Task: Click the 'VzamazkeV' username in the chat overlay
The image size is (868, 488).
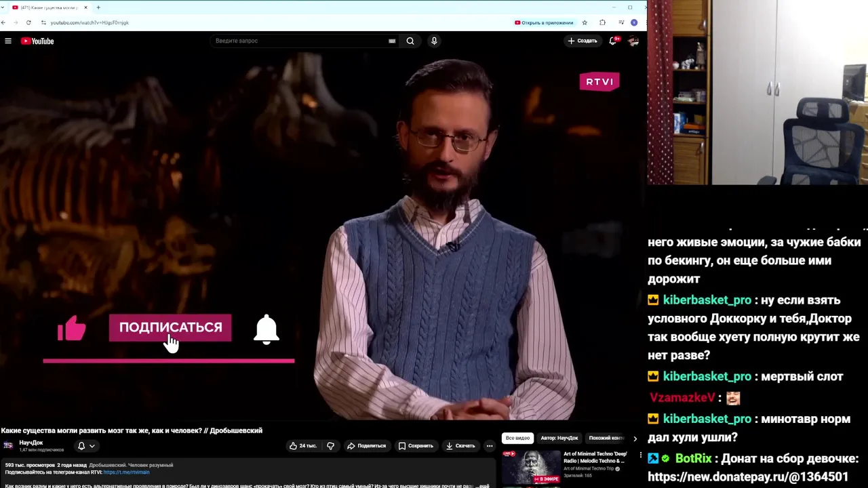Action: point(682,398)
